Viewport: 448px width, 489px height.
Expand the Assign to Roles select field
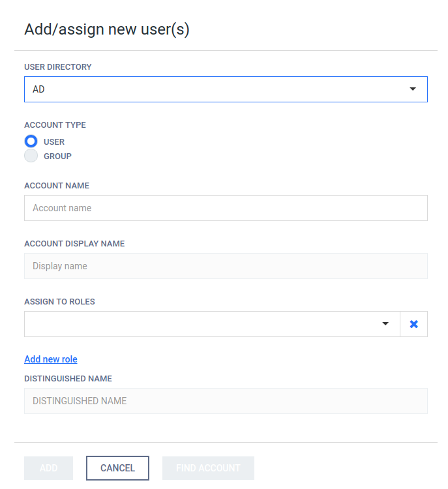pyautogui.click(x=212, y=324)
